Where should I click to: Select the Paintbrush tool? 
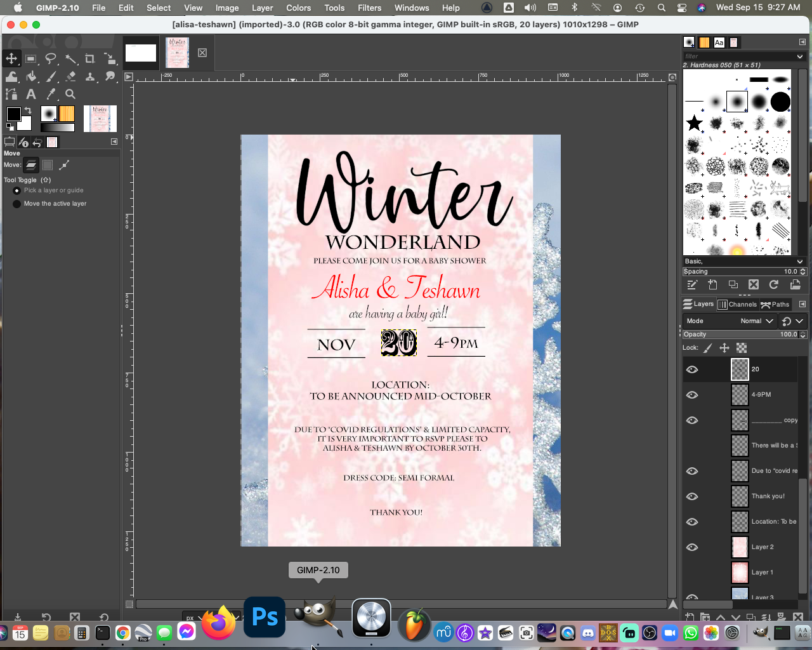tap(51, 76)
